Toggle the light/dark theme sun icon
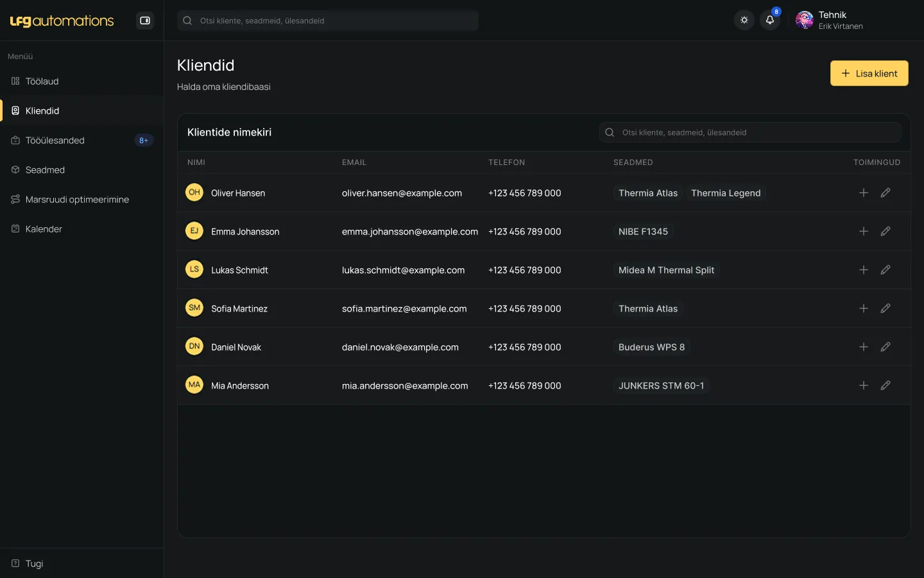924x578 pixels. (x=744, y=21)
